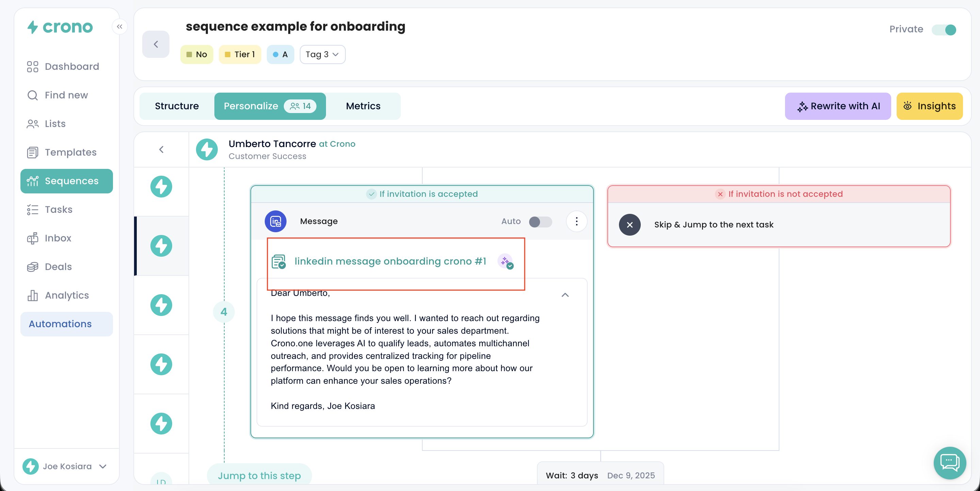Image resolution: width=980 pixels, height=491 pixels.
Task: Switch to the Metrics tab
Action: click(x=363, y=106)
